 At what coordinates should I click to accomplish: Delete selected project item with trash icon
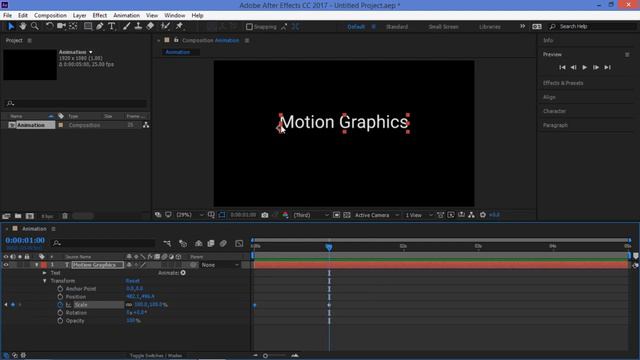(65, 216)
